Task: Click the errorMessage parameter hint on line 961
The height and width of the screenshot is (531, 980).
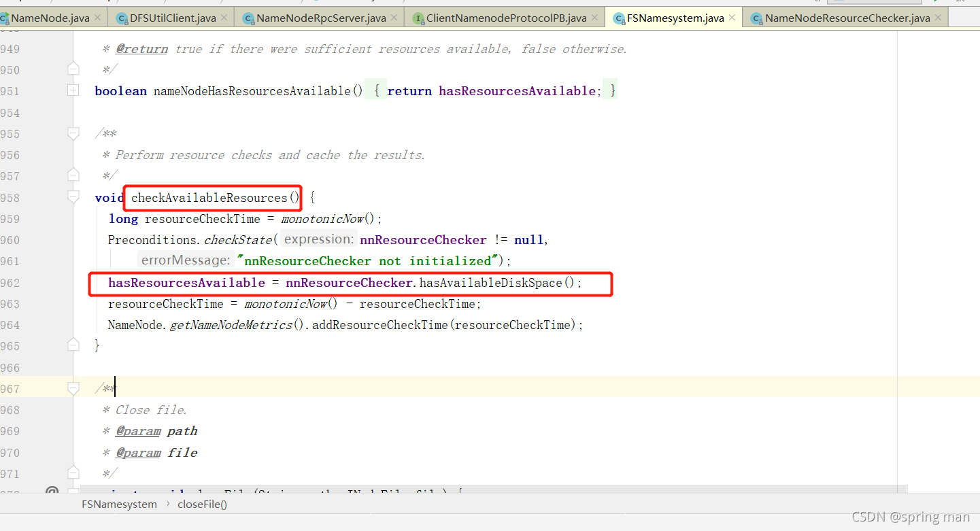Action: click(186, 260)
